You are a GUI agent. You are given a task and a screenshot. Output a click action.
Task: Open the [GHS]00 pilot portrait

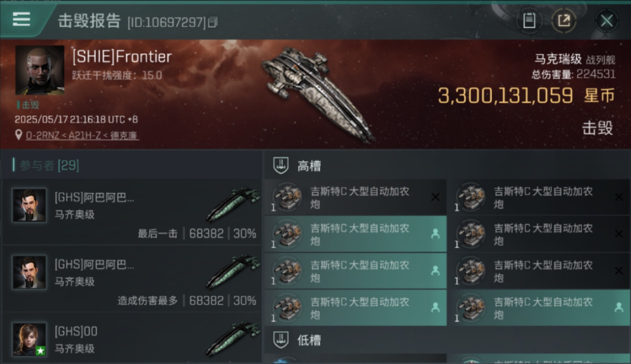(30, 339)
